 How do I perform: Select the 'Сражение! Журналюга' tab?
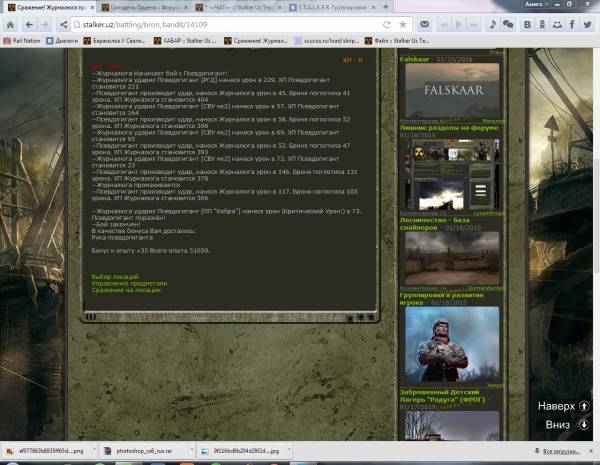coord(48,7)
